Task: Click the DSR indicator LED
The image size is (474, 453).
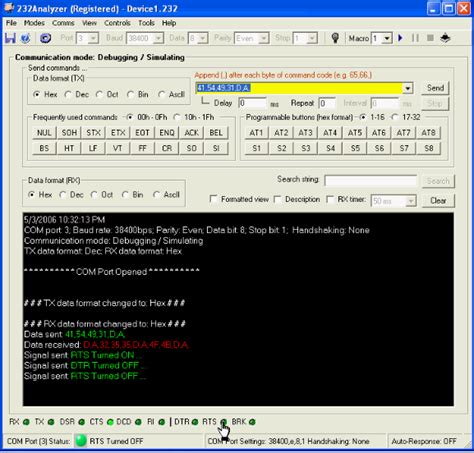Action: pos(81,422)
